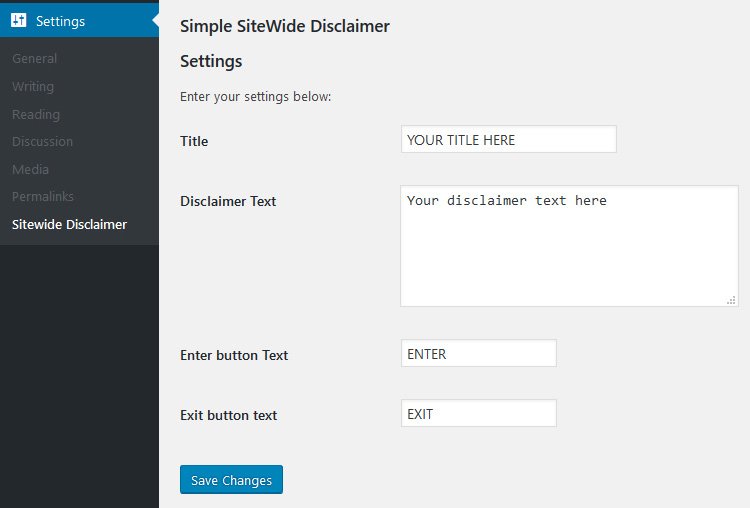Click the Enter button Text field
The width and height of the screenshot is (750, 508).
(x=479, y=353)
